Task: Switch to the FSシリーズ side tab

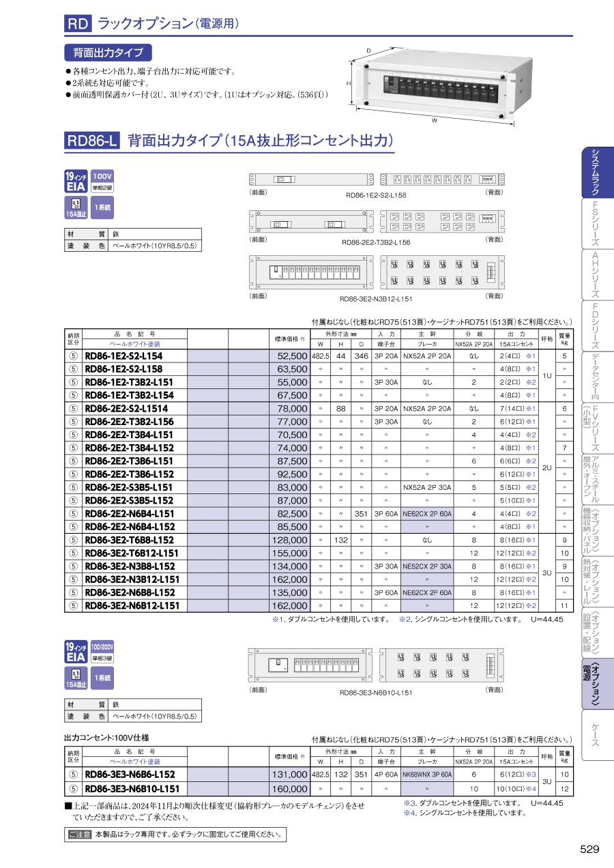Action: (x=596, y=224)
